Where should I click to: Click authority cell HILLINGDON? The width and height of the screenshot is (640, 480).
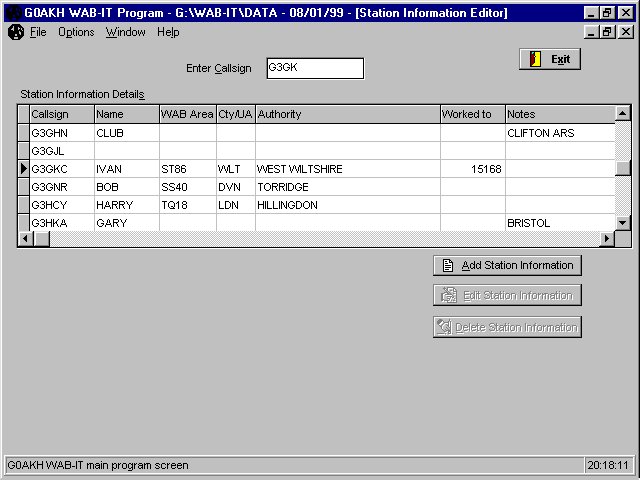click(348, 205)
